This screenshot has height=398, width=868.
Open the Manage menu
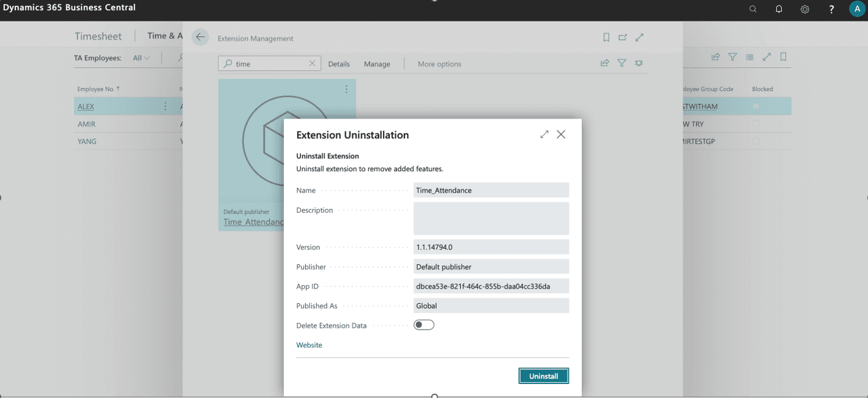(377, 64)
